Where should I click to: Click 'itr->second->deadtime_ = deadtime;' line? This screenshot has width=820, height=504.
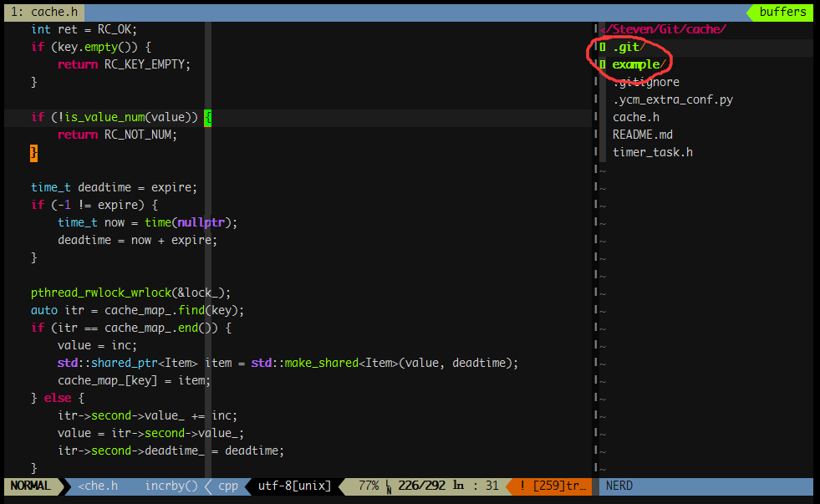171,451
